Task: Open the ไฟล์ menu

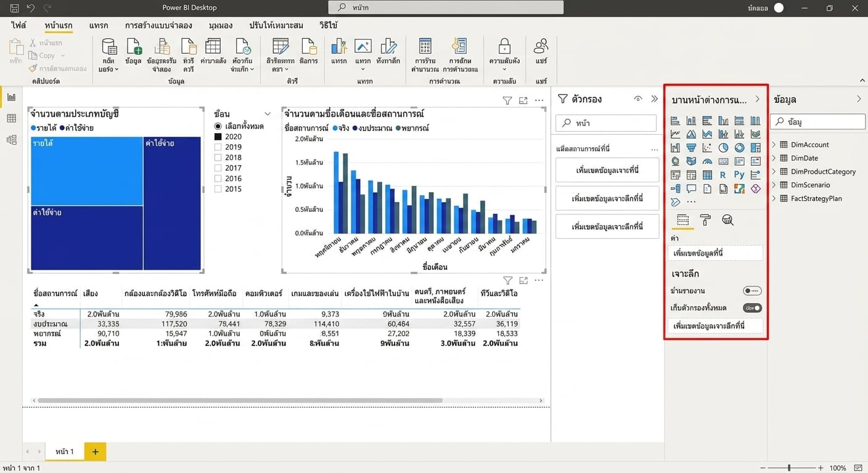Action: 19,25
